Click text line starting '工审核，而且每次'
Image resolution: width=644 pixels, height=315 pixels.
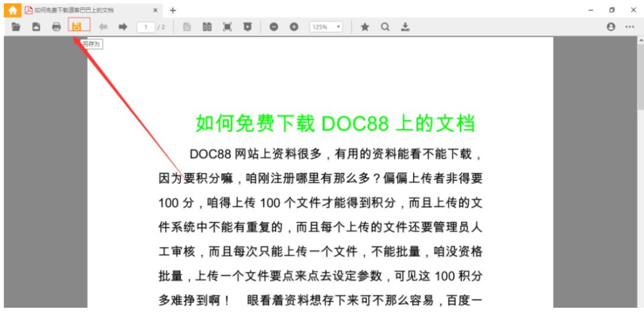point(321,251)
